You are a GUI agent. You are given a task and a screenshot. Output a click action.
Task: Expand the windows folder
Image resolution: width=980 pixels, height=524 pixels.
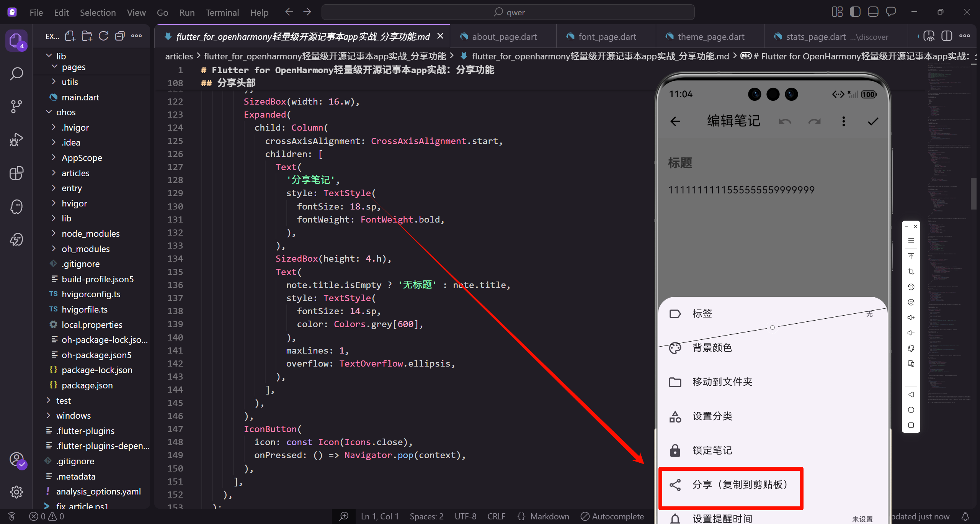click(x=48, y=416)
